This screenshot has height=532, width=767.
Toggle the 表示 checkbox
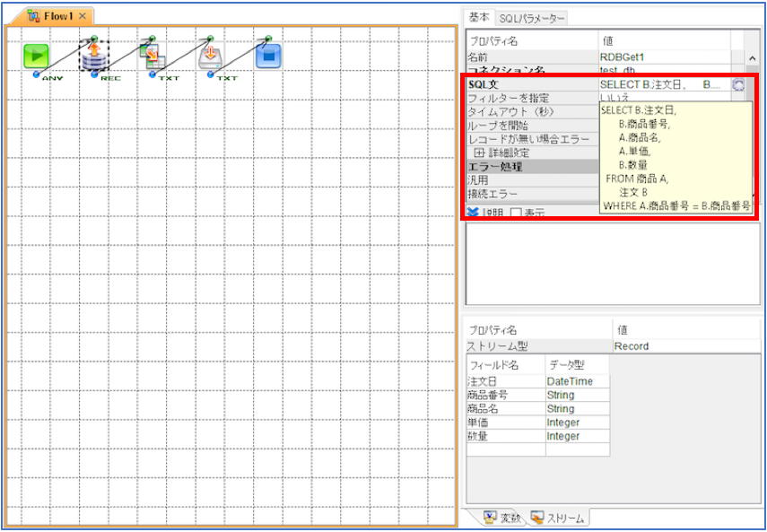516,214
